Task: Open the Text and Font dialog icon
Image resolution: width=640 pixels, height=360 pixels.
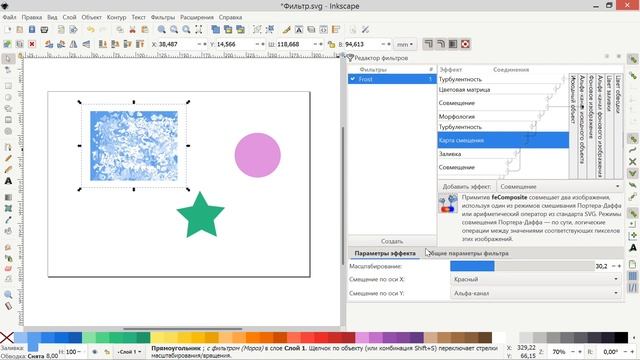Action: coord(299,29)
